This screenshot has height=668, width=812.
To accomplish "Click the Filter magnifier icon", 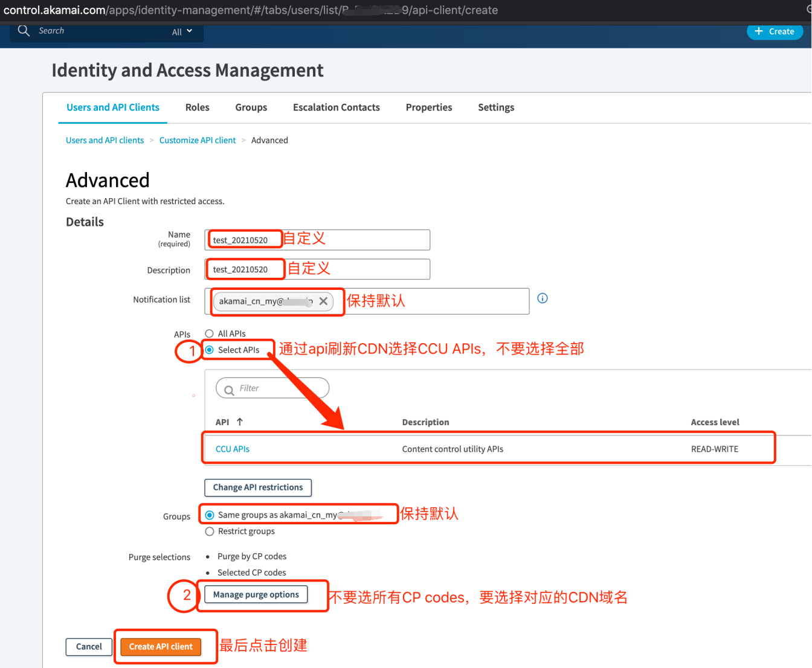I will click(x=229, y=390).
